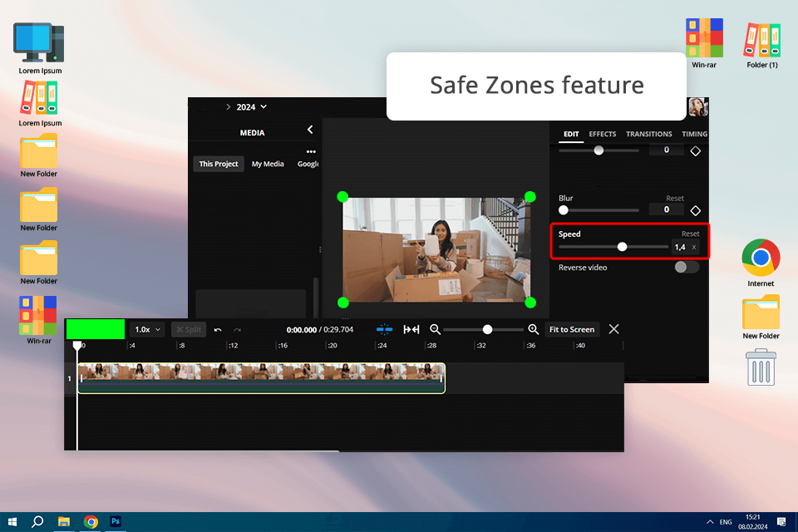Click the playhead marker at timeline start
Image resolution: width=798 pixels, height=532 pixels.
click(76, 346)
